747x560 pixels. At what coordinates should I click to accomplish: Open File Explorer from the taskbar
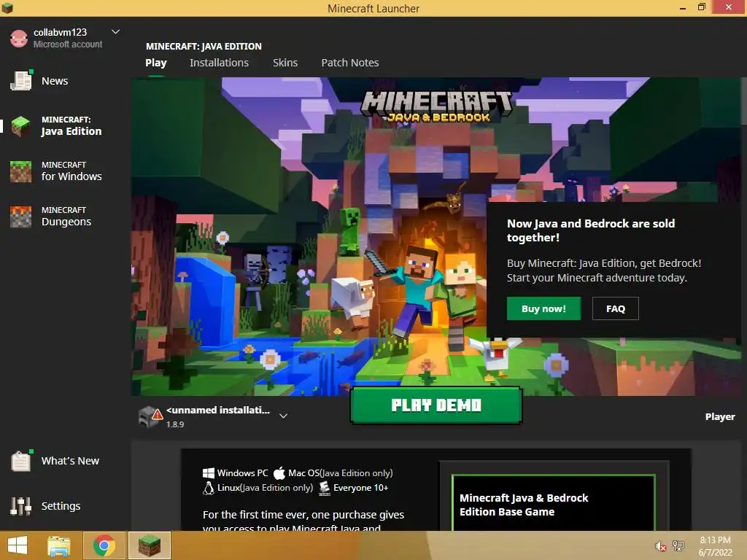tap(59, 545)
